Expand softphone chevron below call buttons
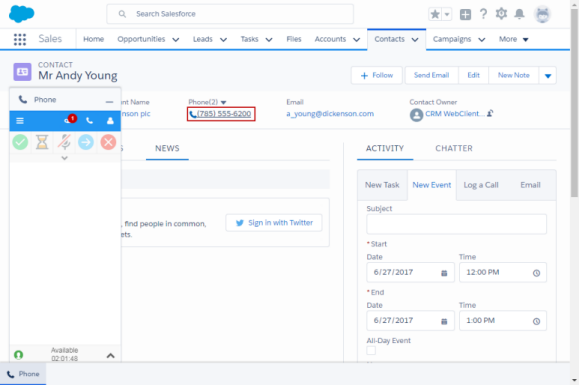Image resolution: width=579 pixels, height=385 pixels. click(65, 158)
